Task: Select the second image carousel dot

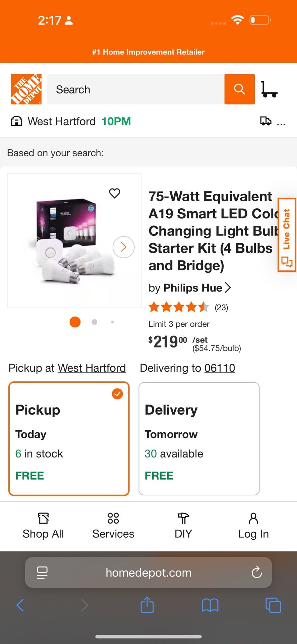Action: click(x=94, y=322)
